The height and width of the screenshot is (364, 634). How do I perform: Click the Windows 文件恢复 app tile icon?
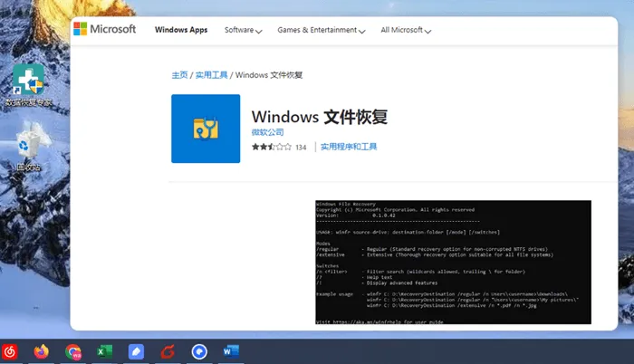click(206, 129)
